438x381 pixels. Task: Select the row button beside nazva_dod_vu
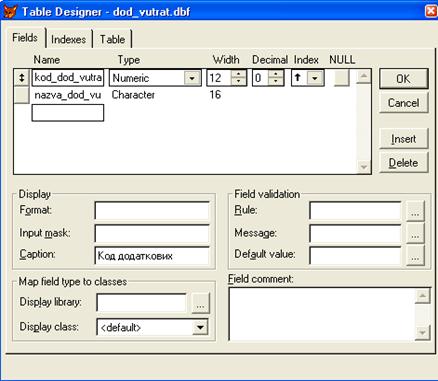coord(22,95)
